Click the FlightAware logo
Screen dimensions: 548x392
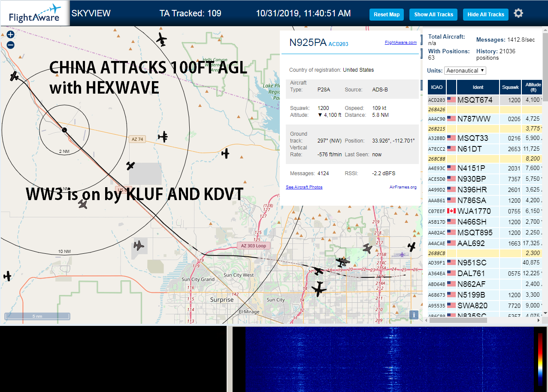pos(35,13)
